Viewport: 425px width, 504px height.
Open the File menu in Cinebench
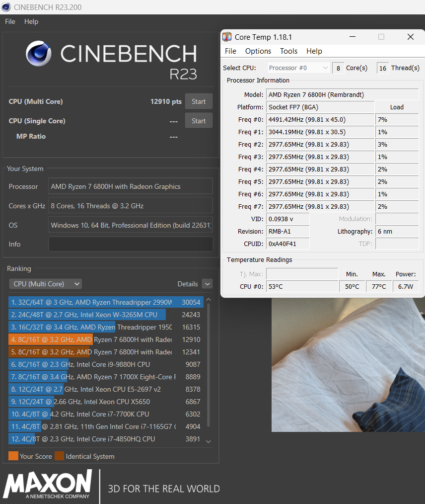point(10,21)
